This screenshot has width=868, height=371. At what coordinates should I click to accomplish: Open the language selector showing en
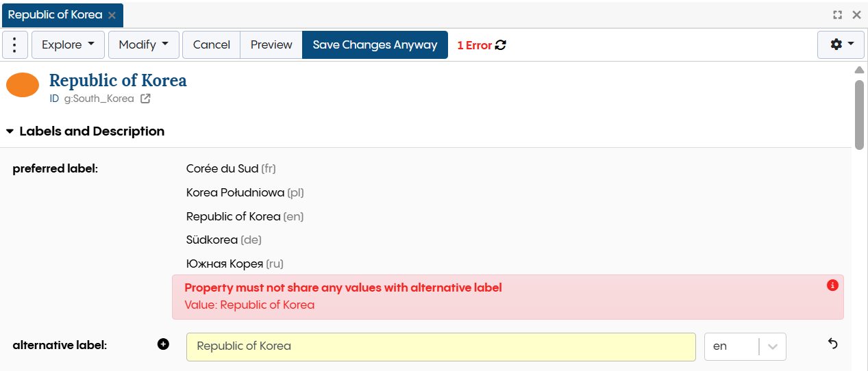tap(745, 346)
